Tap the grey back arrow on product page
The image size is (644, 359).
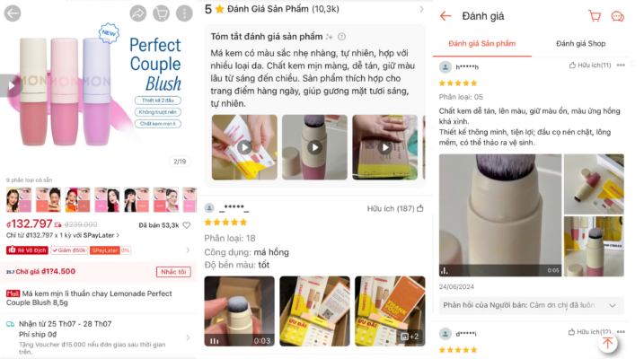point(13,13)
